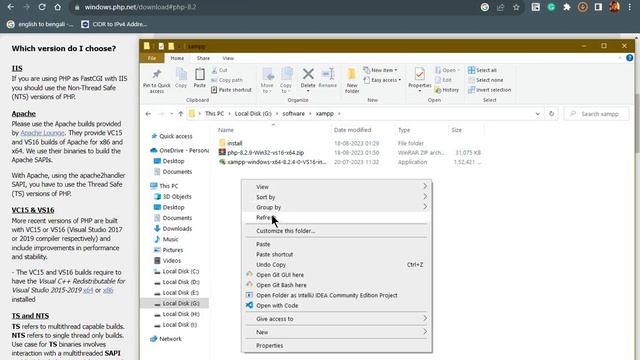Open the Move to ribbon button
Viewport: 640px width, 360px height.
point(267,80)
